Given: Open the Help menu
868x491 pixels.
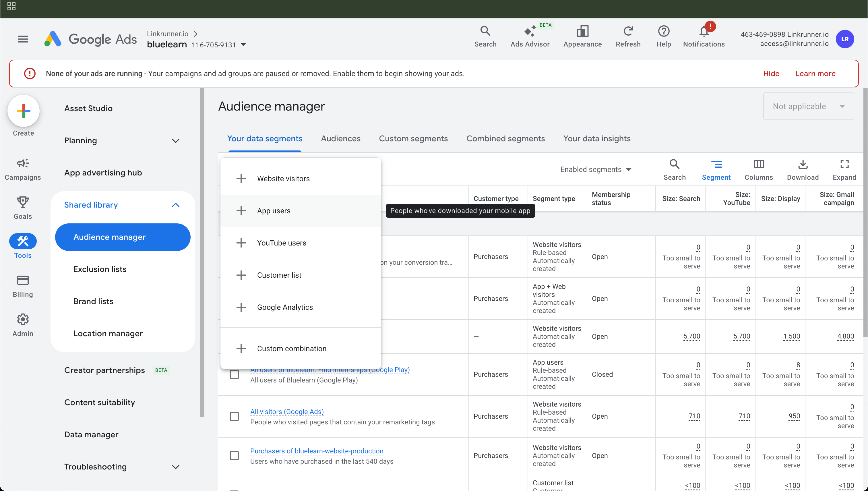Looking at the screenshot, I should tap(663, 36).
